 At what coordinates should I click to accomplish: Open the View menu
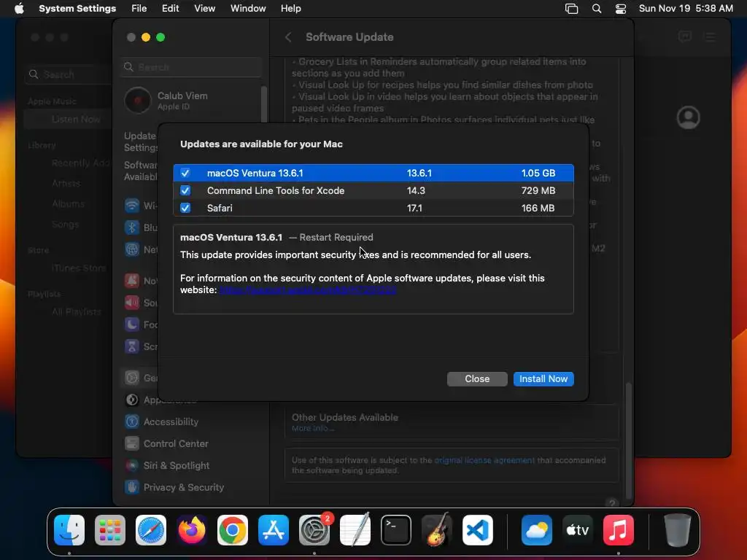tap(205, 9)
